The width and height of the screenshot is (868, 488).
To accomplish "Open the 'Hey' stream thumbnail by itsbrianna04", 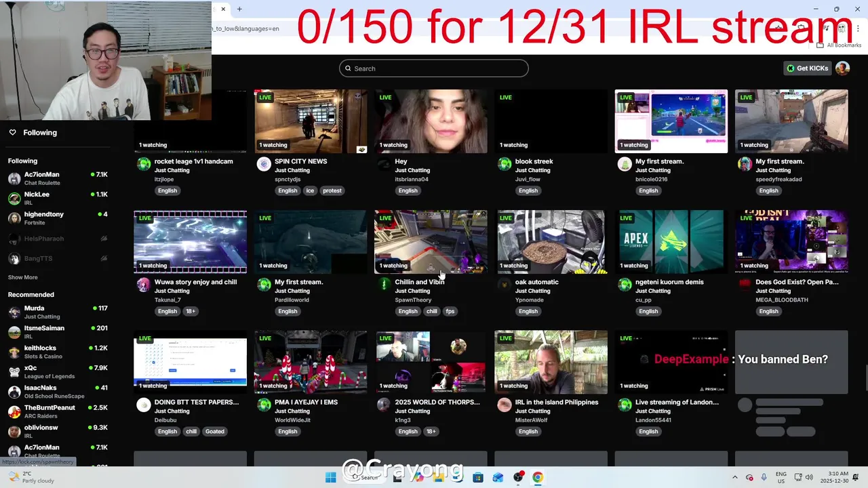I will [431, 121].
